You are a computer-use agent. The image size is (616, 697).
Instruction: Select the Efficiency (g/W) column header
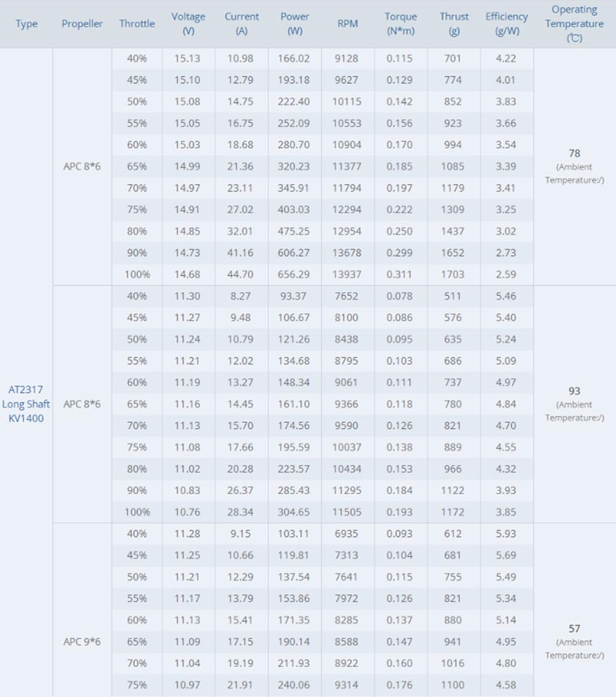coord(507,24)
